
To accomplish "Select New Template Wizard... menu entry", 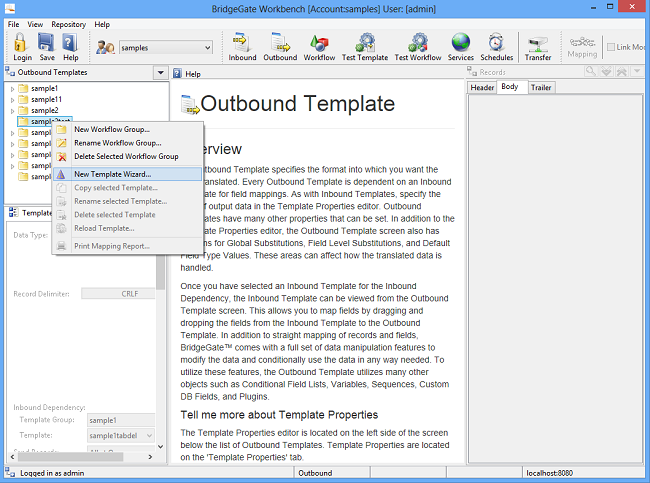I will [128, 174].
